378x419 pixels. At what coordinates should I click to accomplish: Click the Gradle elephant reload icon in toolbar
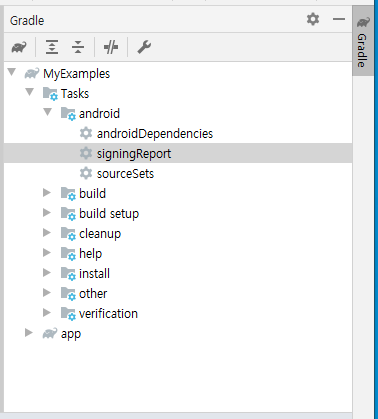[x=19, y=47]
